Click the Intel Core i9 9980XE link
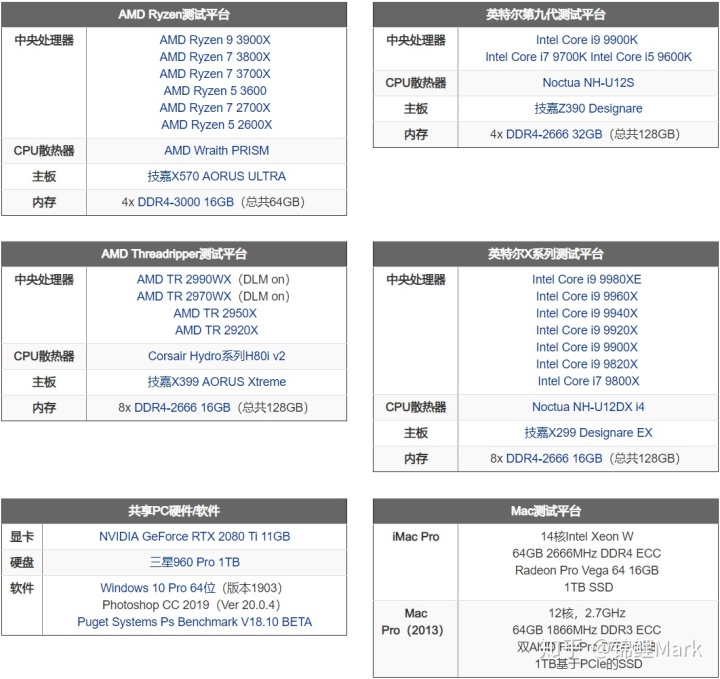The width and height of the screenshot is (720, 679). click(586, 280)
